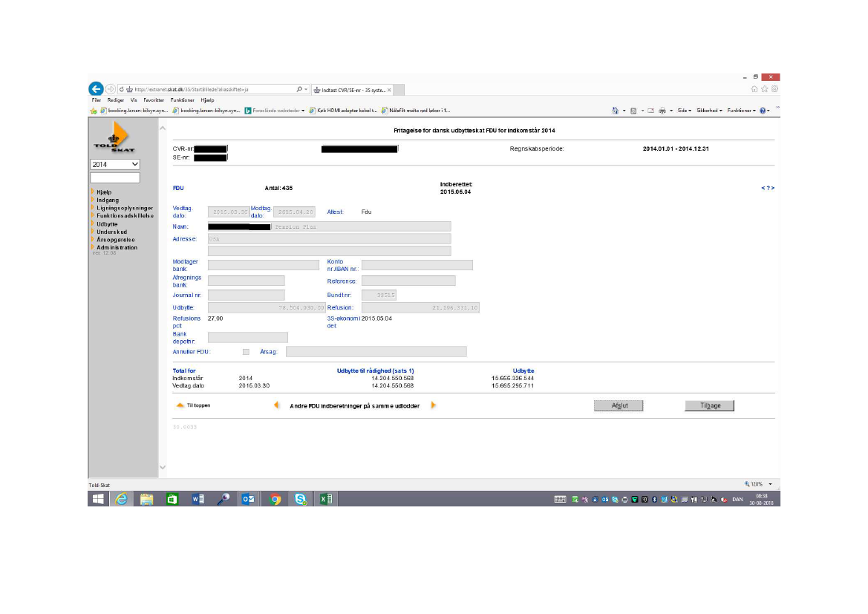This screenshot has width=868, height=614.
Task: Open Funktionsadskillelse in the left sidebar
Action: coord(125,216)
